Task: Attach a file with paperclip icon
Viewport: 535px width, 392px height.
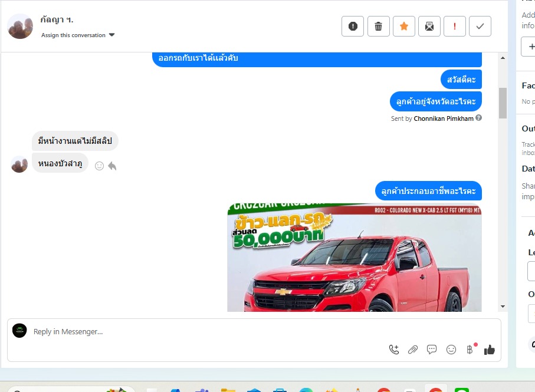Action: (x=412, y=350)
